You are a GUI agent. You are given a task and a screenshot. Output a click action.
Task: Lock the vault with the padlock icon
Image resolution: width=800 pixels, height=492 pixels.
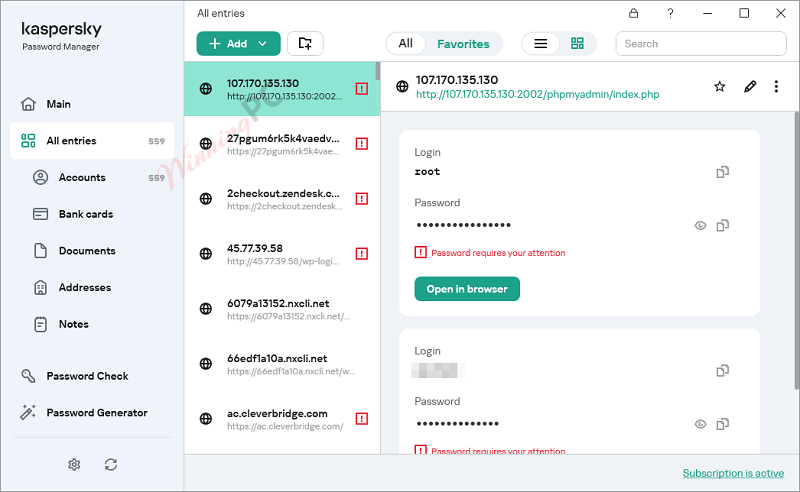(x=633, y=13)
